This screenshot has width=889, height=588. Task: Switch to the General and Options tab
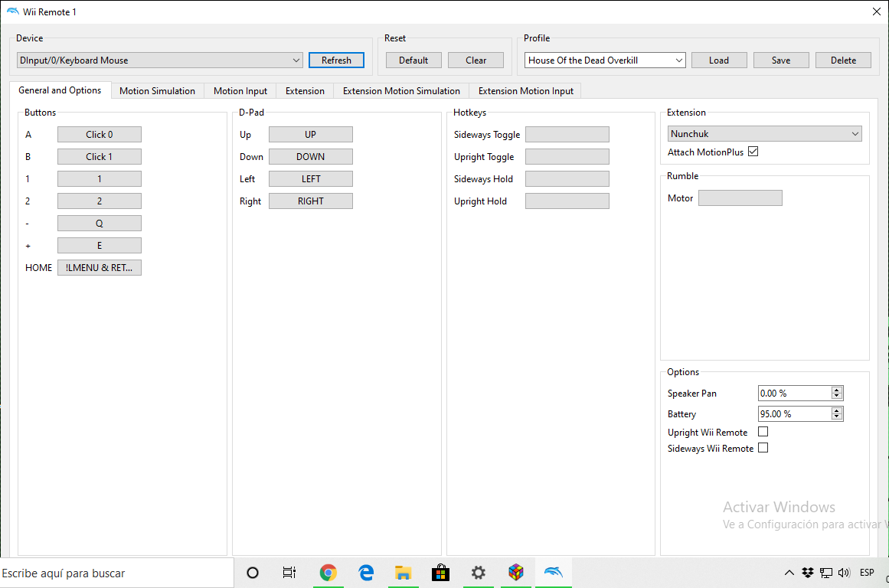[x=60, y=90]
